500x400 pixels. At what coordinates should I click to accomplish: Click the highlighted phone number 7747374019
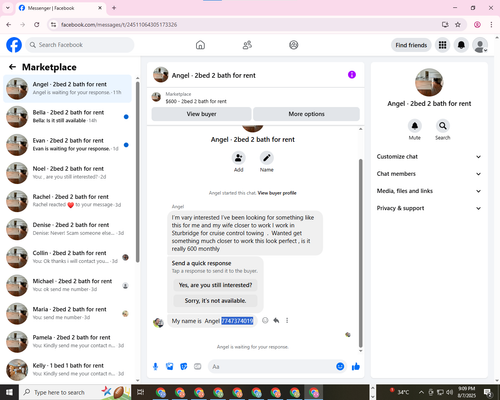point(237,321)
